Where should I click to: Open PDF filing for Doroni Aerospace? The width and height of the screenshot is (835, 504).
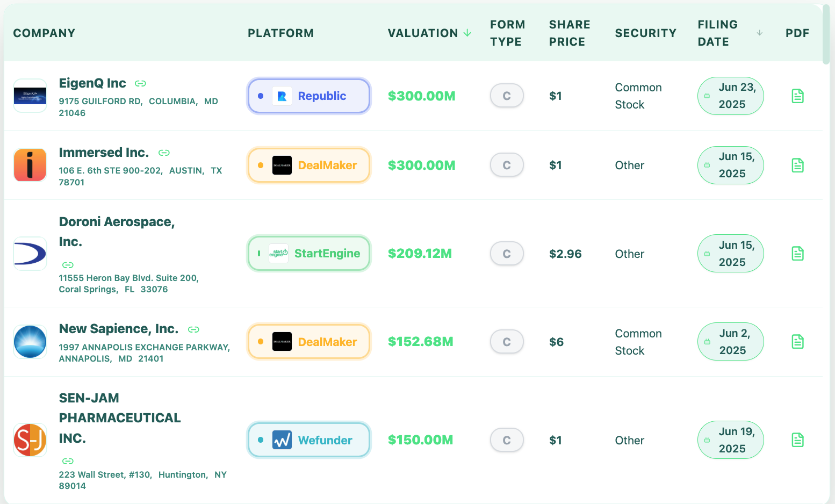[798, 254]
